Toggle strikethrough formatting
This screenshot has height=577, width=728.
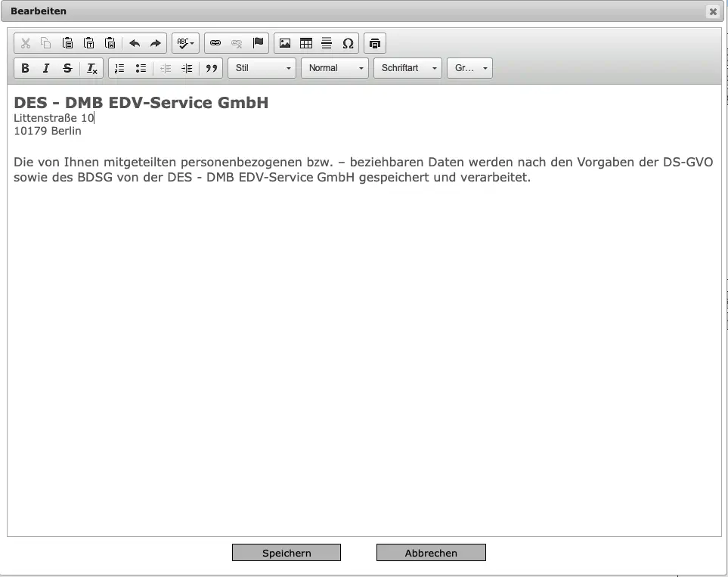[x=67, y=68]
